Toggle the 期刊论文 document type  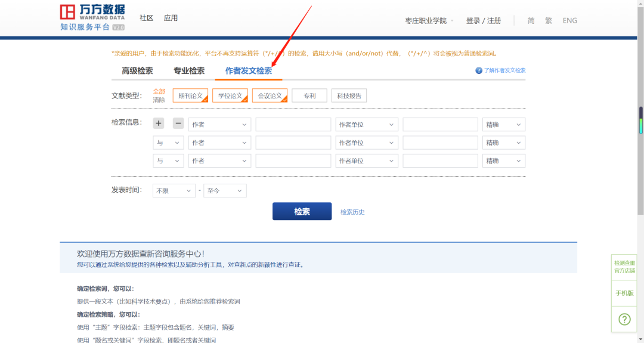[x=191, y=95]
